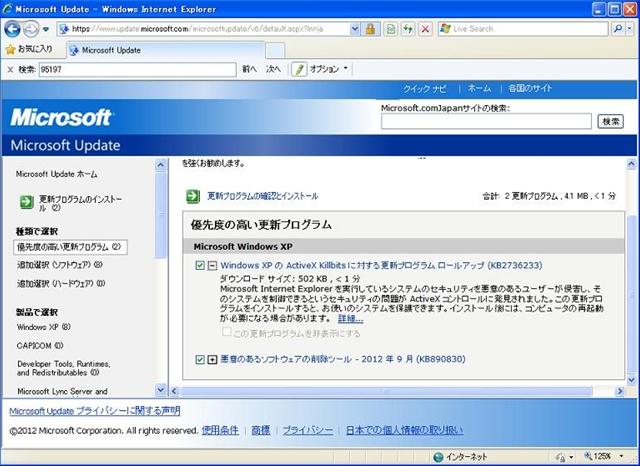Click the 検索 site search button
Screen dimensions: 640x466
(x=611, y=121)
